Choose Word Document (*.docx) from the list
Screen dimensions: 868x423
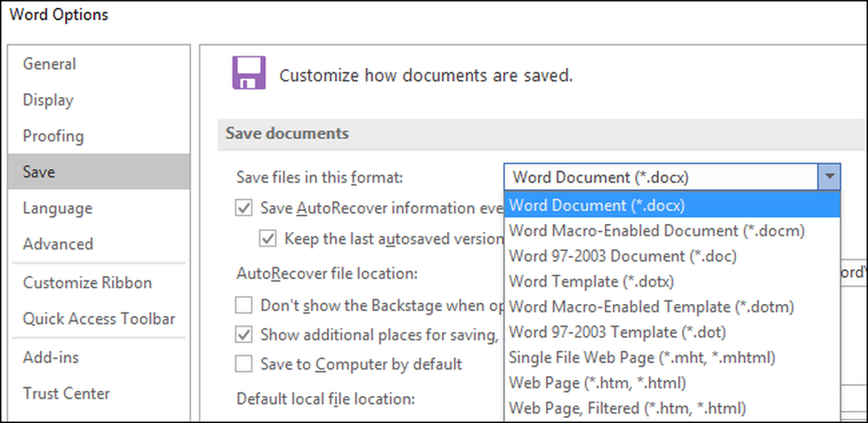pos(672,205)
